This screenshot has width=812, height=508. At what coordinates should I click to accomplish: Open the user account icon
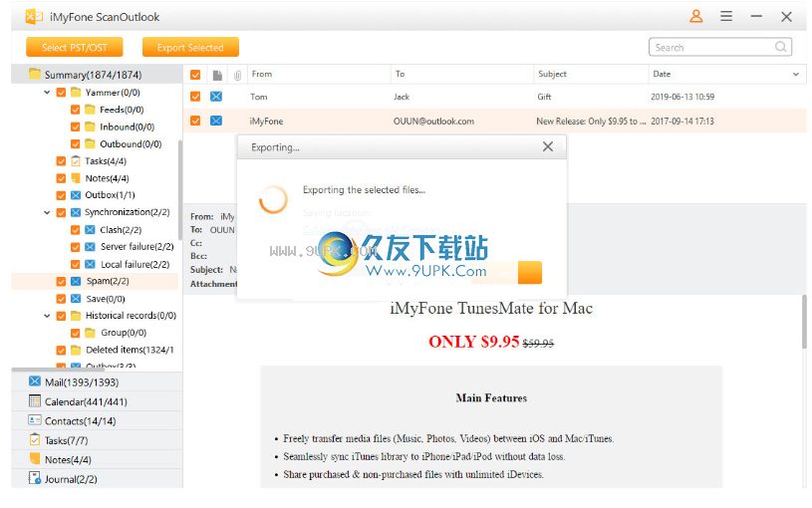pos(696,17)
